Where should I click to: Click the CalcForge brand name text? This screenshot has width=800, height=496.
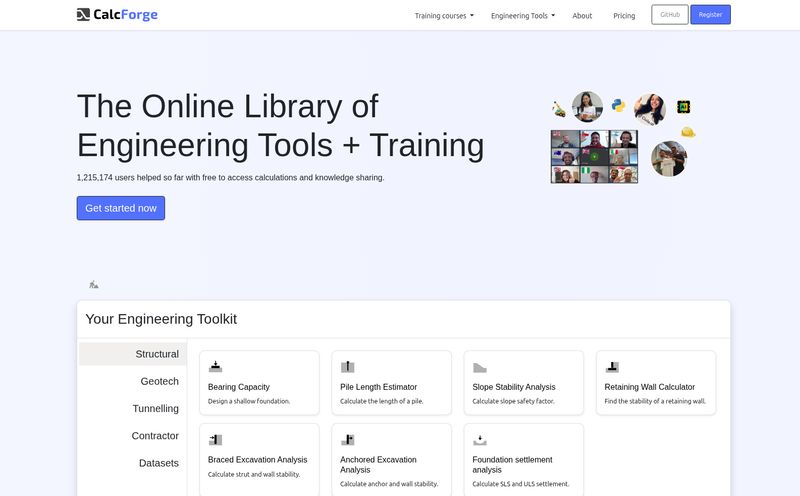coord(126,14)
